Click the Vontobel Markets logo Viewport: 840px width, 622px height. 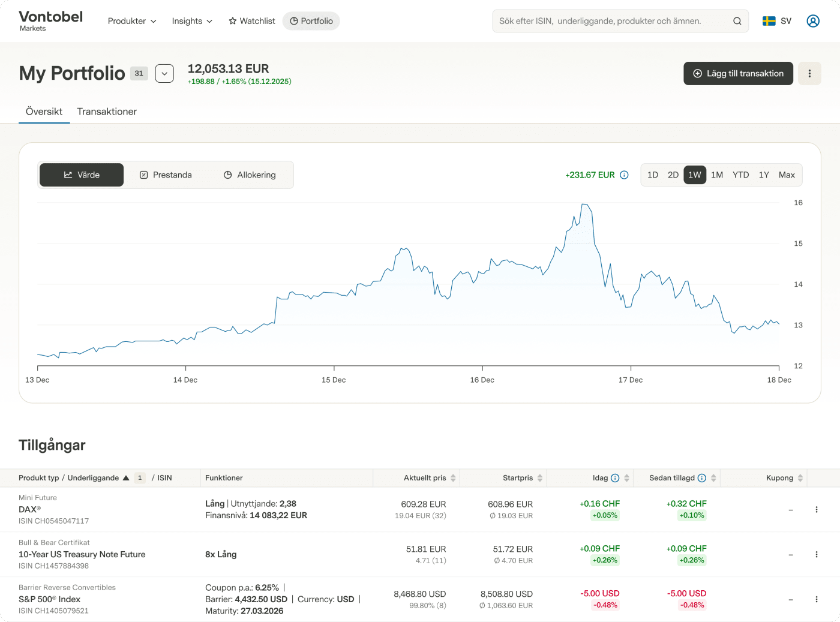click(50, 20)
